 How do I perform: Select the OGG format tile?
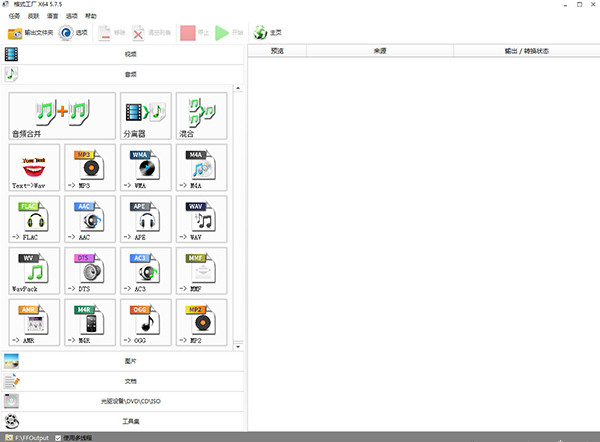145,321
